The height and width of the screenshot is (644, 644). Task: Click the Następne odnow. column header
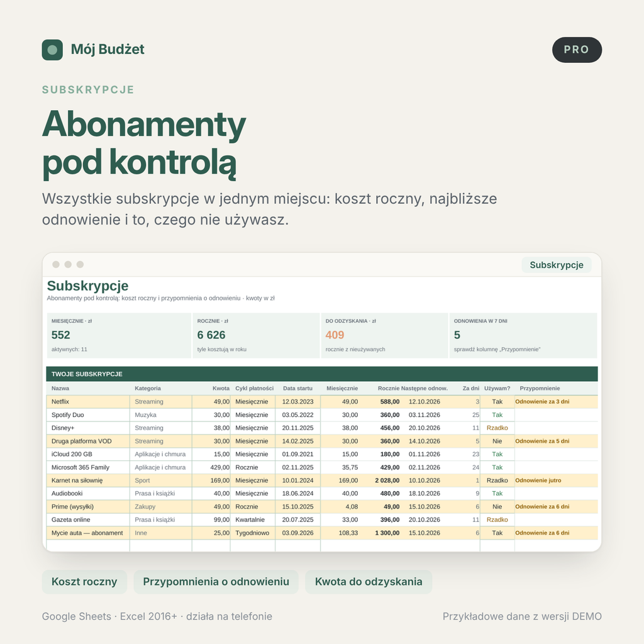tap(425, 388)
